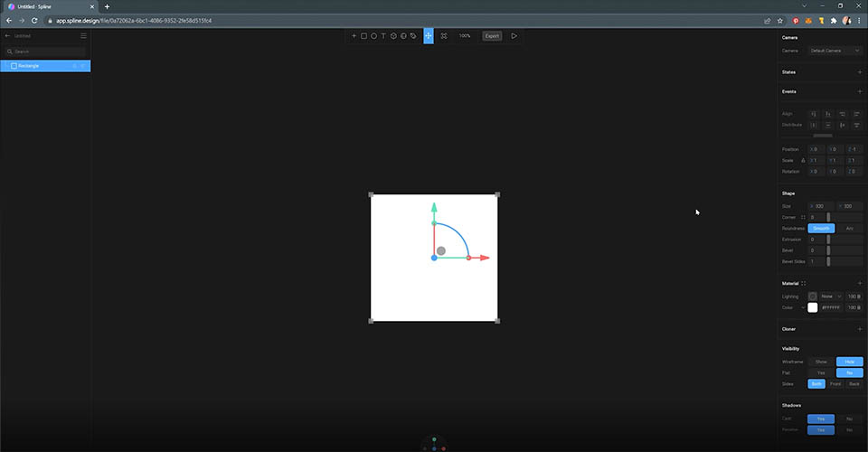The image size is (868, 452).
Task: Open the white color swatch picker
Action: point(813,307)
